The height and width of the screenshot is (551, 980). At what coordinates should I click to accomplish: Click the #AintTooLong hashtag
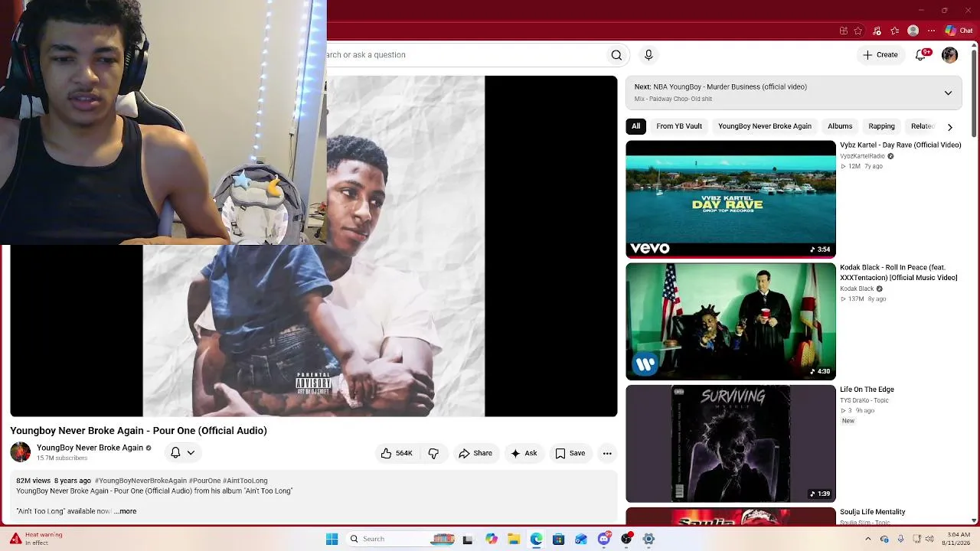pyautogui.click(x=245, y=481)
